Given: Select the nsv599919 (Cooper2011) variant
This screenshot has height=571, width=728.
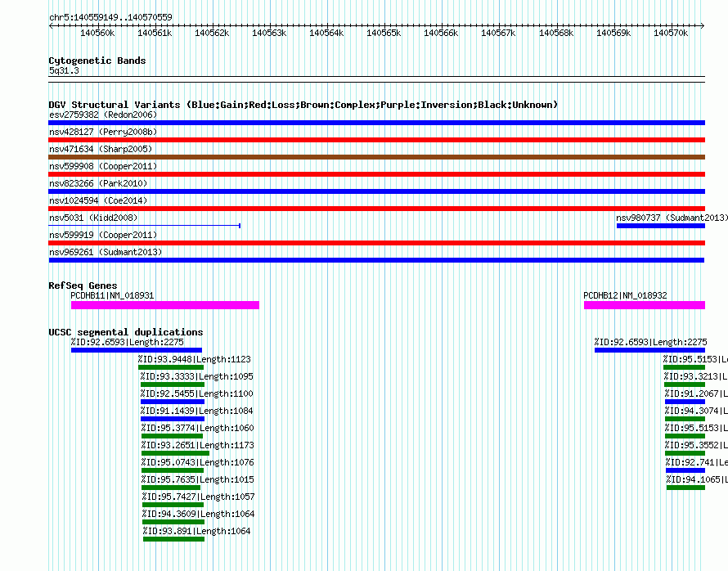Looking at the screenshot, I should coord(376,243).
